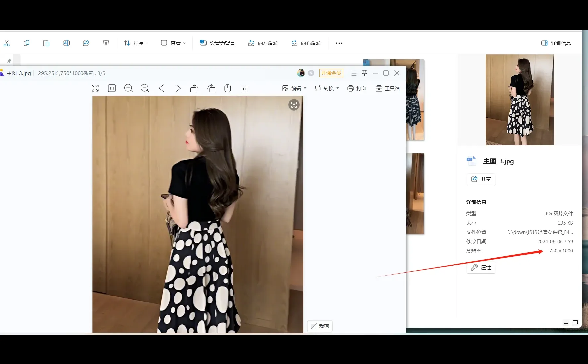The height and width of the screenshot is (364, 588).
Task: Open the 查看 view dropdown
Action: [x=173, y=43]
